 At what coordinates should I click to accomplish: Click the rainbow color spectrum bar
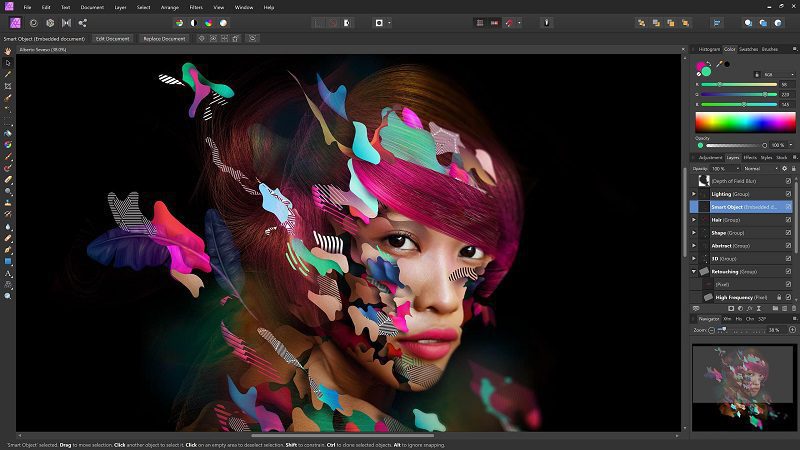click(745, 124)
